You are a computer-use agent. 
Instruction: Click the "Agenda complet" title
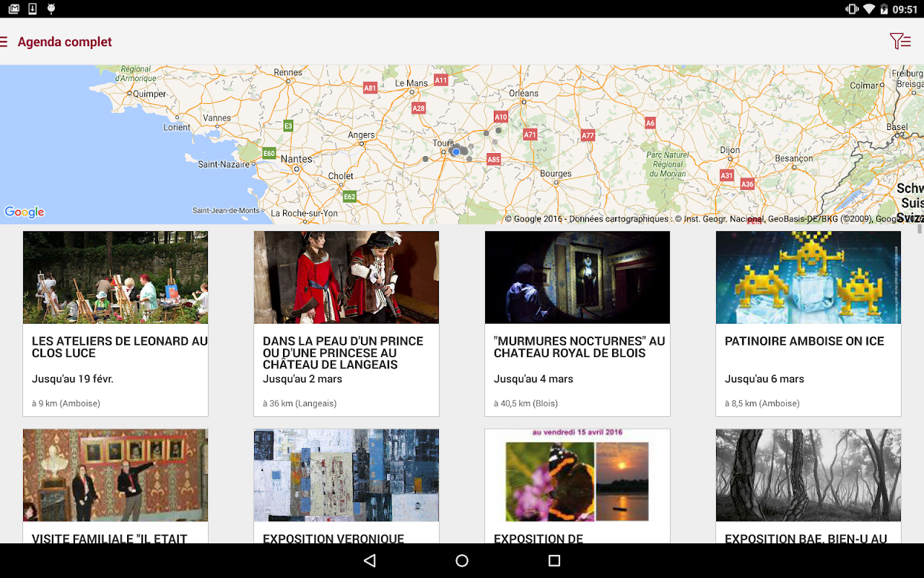tap(65, 42)
